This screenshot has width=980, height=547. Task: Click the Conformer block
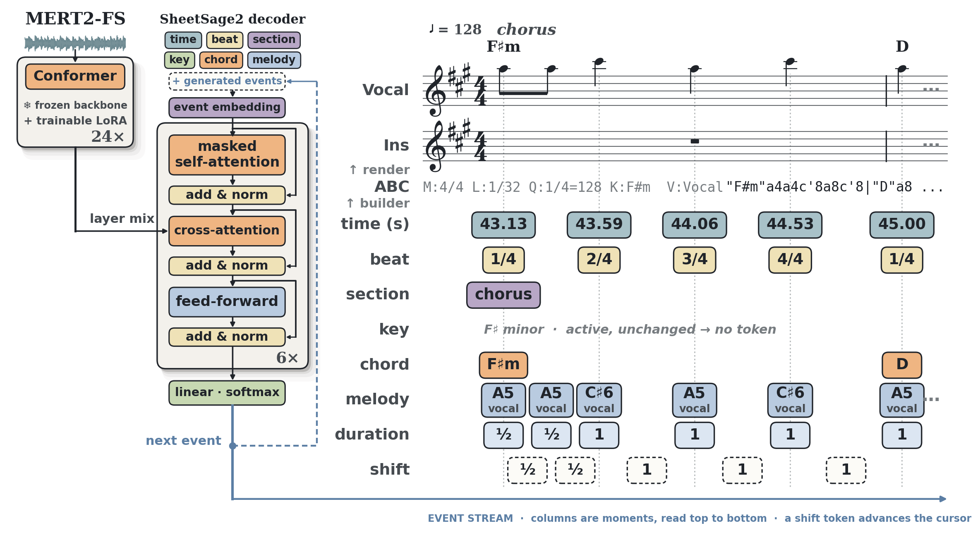coord(75,76)
